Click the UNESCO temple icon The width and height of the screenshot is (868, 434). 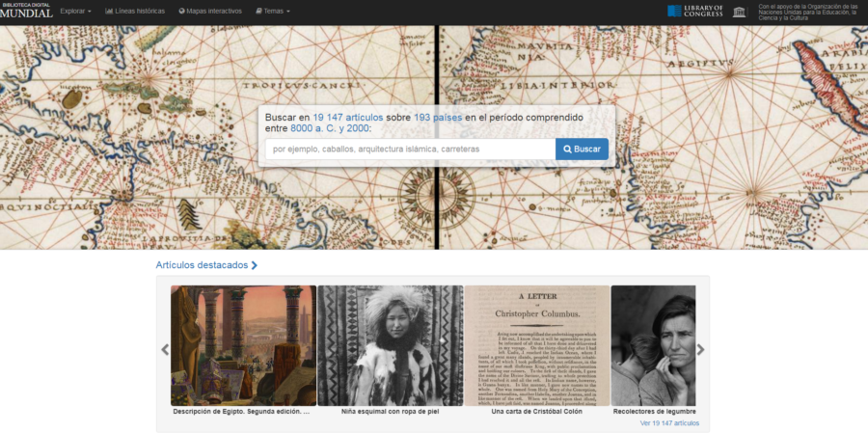click(739, 12)
